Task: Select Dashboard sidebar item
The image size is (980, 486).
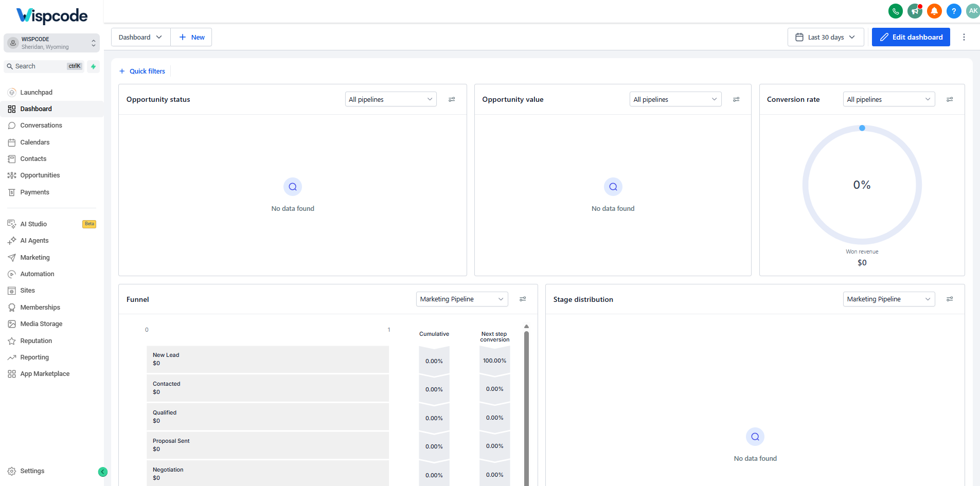Action: 51,109
